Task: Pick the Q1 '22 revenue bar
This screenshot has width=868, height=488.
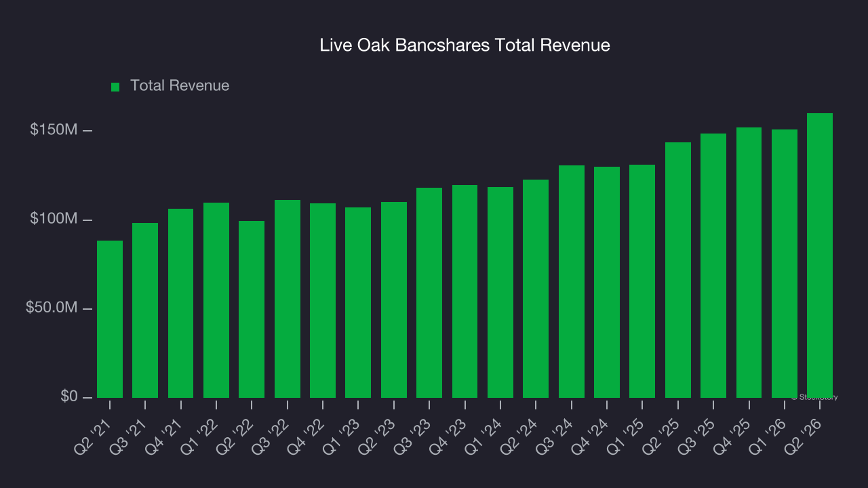Action: pos(216,300)
